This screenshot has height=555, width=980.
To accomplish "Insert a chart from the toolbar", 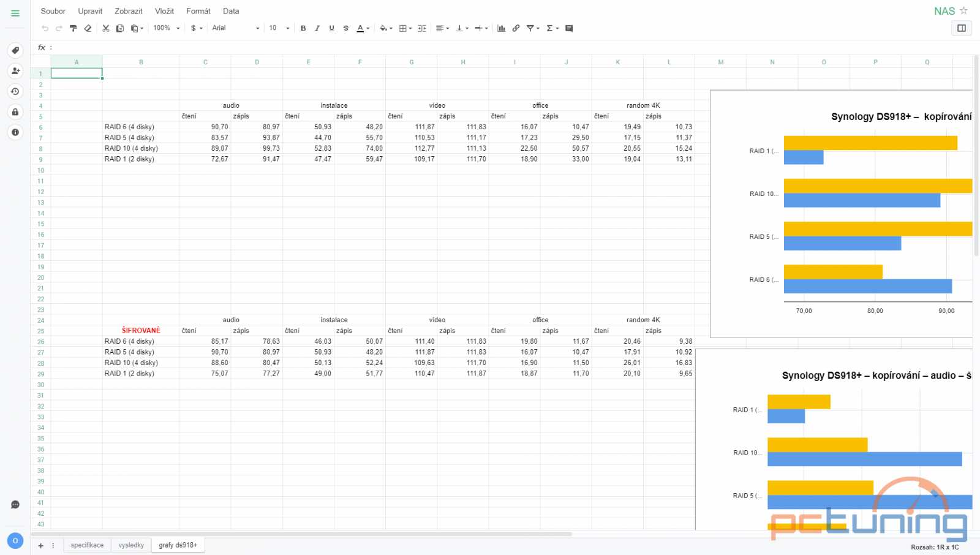I will pyautogui.click(x=502, y=28).
